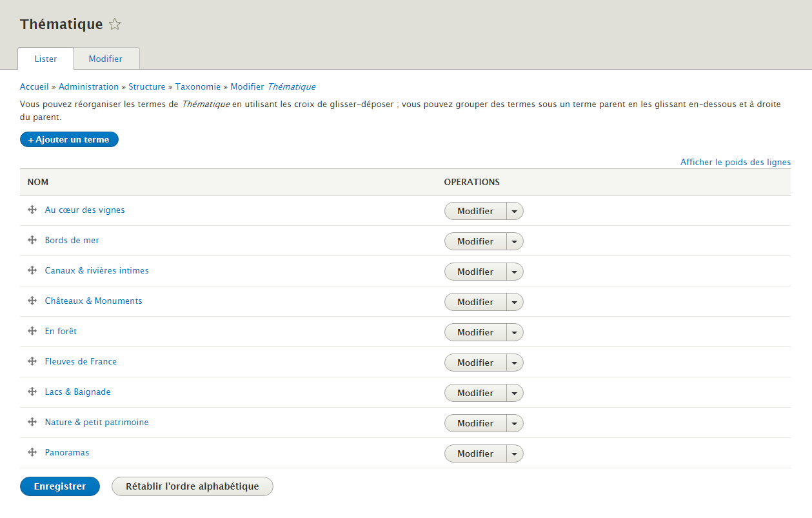Screen dimensions: 812x518
Task: Click drag handle beside Châteaux & Monuments
Action: 32,301
